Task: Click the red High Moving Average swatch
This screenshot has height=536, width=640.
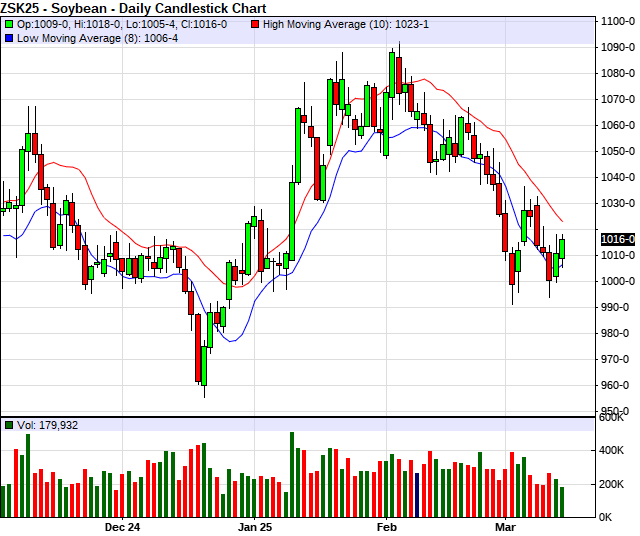Action: coord(255,23)
